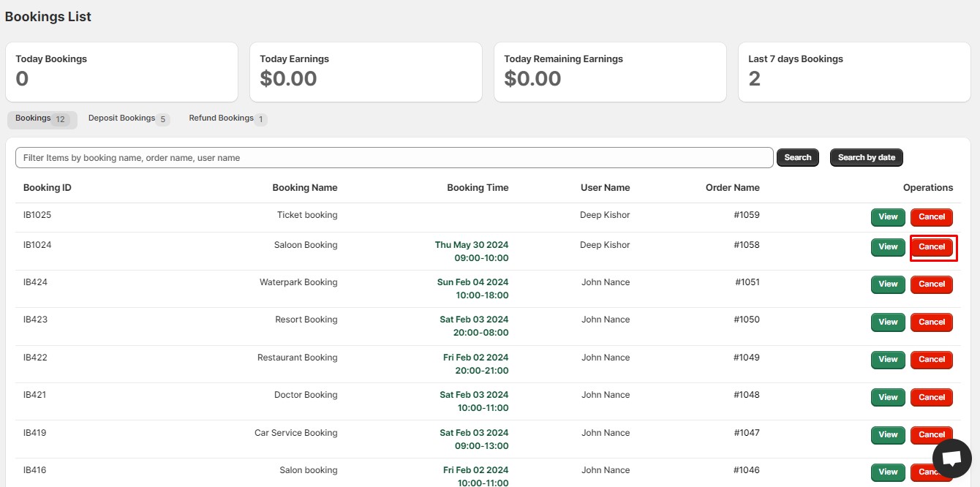The image size is (980, 487).
Task: Open the chat support bubble icon
Action: coord(951,458)
